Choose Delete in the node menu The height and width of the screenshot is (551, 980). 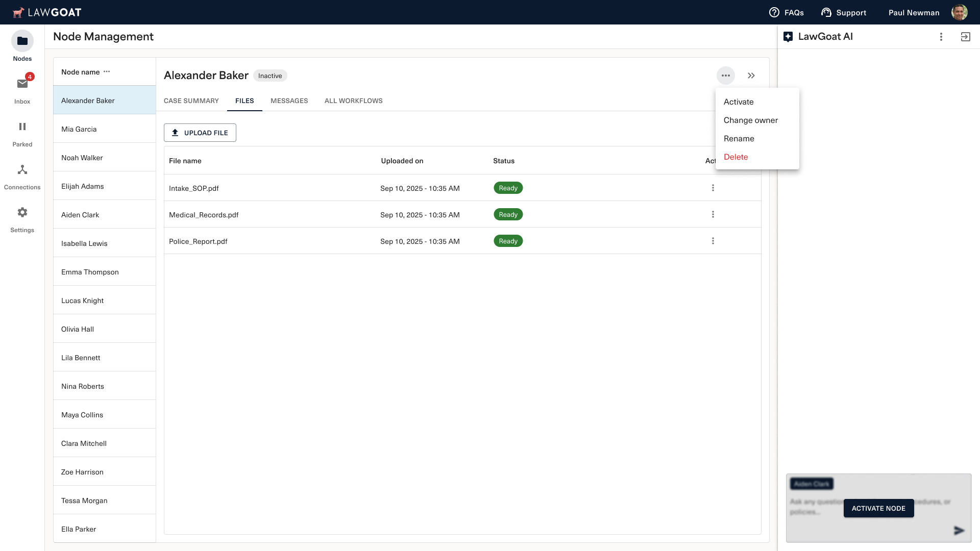(736, 157)
